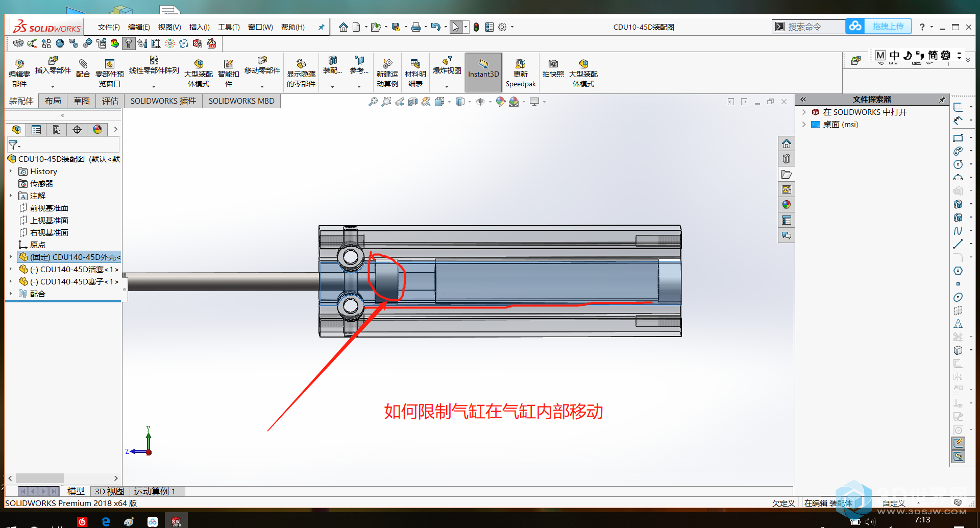Open the DimXpertManager tab icon
Image resolution: width=980 pixels, height=528 pixels.
[x=77, y=130]
